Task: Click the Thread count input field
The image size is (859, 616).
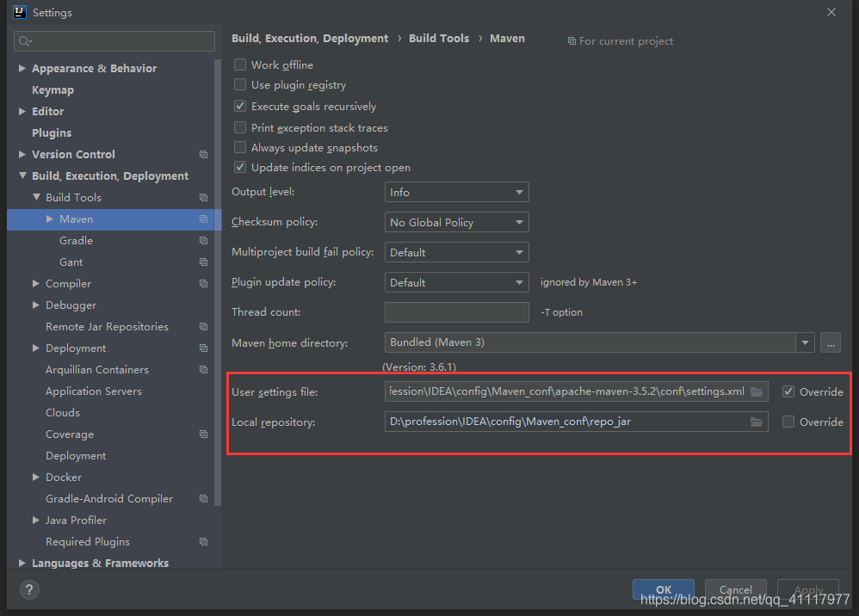Action: (x=457, y=312)
